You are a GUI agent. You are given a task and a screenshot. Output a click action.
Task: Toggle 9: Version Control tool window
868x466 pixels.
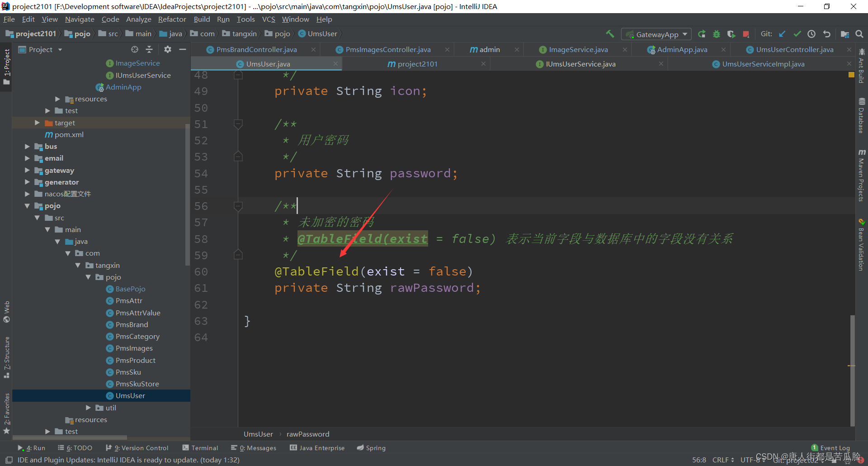pos(137,448)
